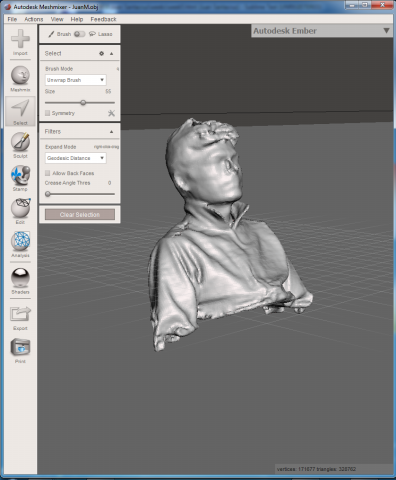Toggle the Brush/Lasso switch
The width and height of the screenshot is (396, 480).
click(79, 34)
